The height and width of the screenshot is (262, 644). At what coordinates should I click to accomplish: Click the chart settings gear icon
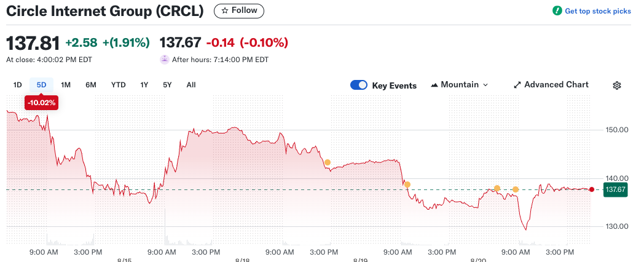tap(617, 85)
